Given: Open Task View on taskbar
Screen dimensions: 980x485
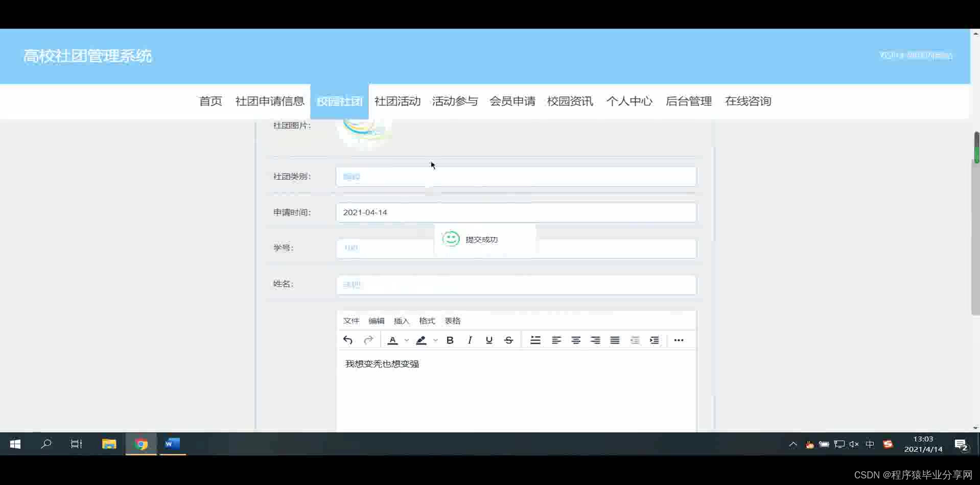Looking at the screenshot, I should (77, 444).
